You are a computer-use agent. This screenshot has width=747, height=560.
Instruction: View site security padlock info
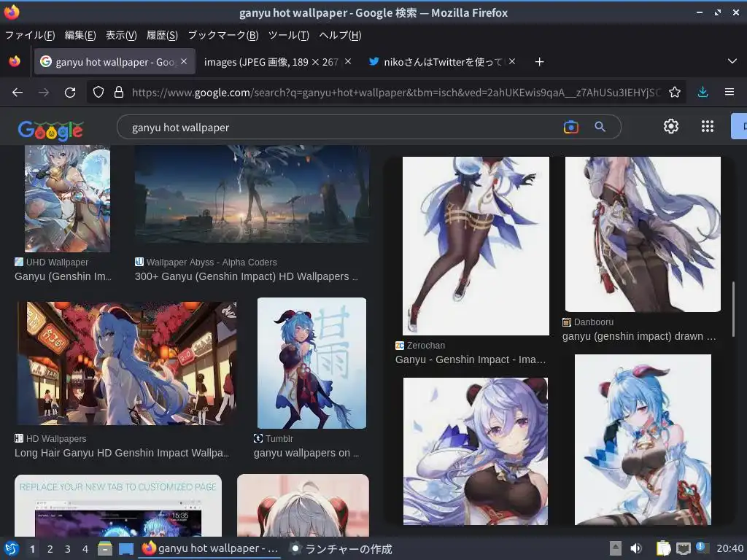[x=119, y=92]
